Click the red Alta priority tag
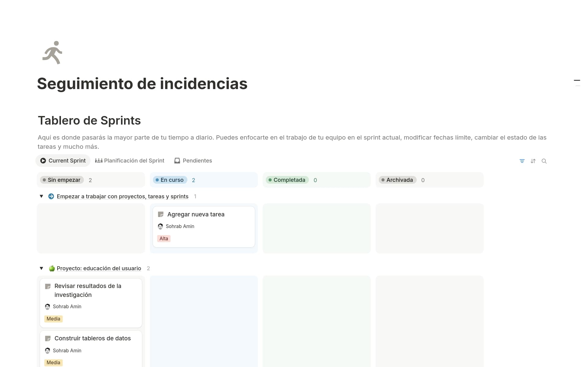Image resolution: width=588 pixels, height=367 pixels. click(x=164, y=239)
